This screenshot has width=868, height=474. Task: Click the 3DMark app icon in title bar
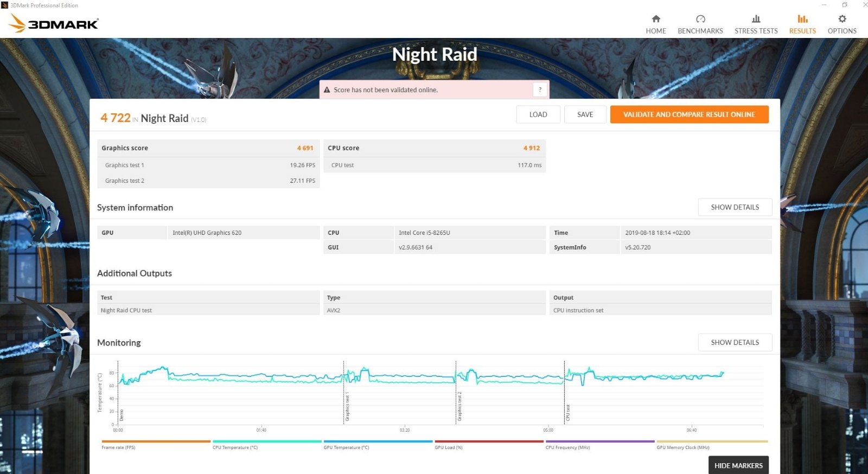[x=5, y=5]
